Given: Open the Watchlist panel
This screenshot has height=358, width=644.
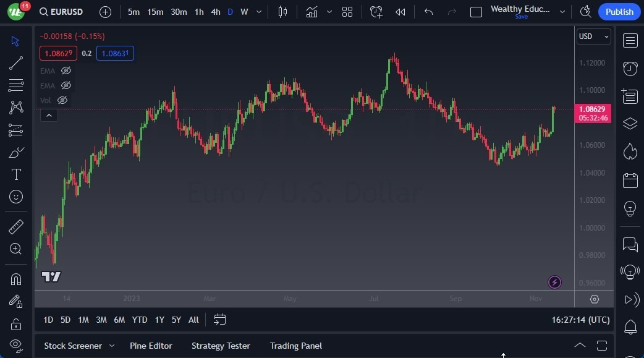Looking at the screenshot, I should click(x=630, y=40).
